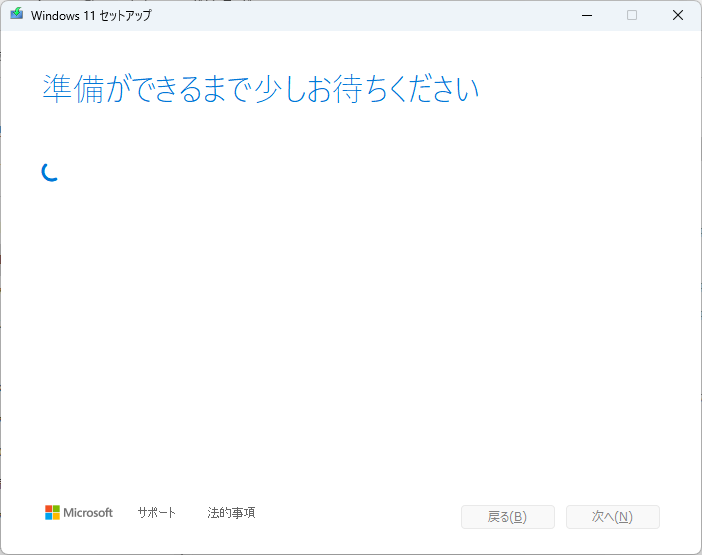
Task: Click the greyed-out maximize button
Action: pos(632,15)
